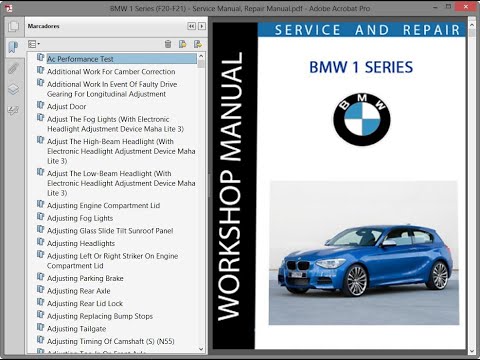Click bookmark icon beside Adjusting Fog Lights
The width and height of the screenshot is (480, 360).
point(40,217)
